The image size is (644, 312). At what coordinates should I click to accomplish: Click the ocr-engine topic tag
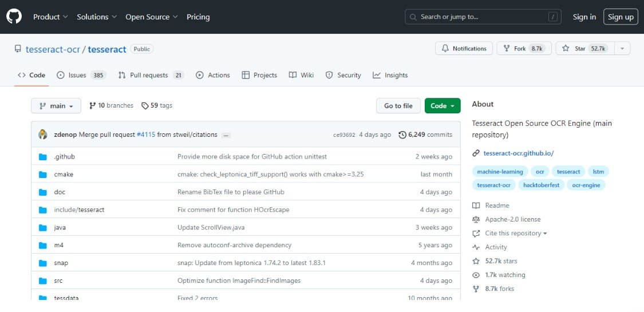[x=586, y=185]
